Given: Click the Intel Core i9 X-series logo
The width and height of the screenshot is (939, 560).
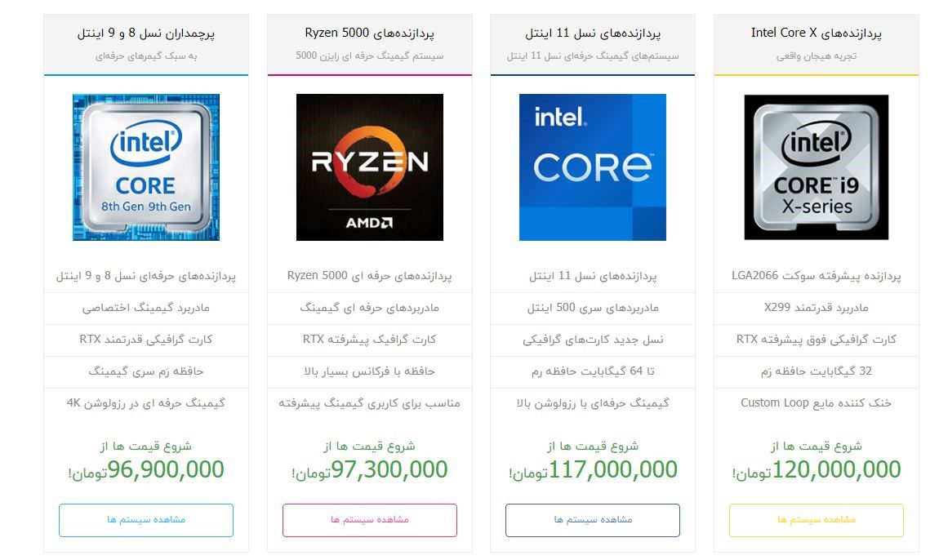Looking at the screenshot, I should coord(816,167).
